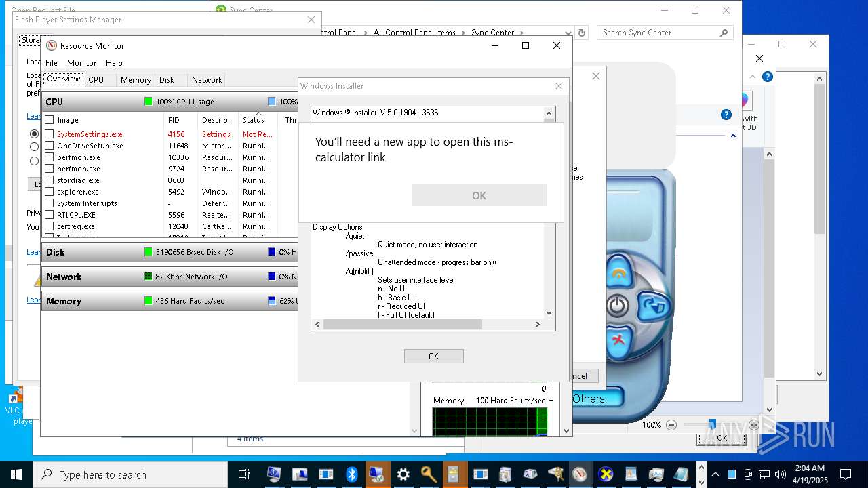
Task: Click the taskbar search box
Action: pyautogui.click(x=130, y=474)
